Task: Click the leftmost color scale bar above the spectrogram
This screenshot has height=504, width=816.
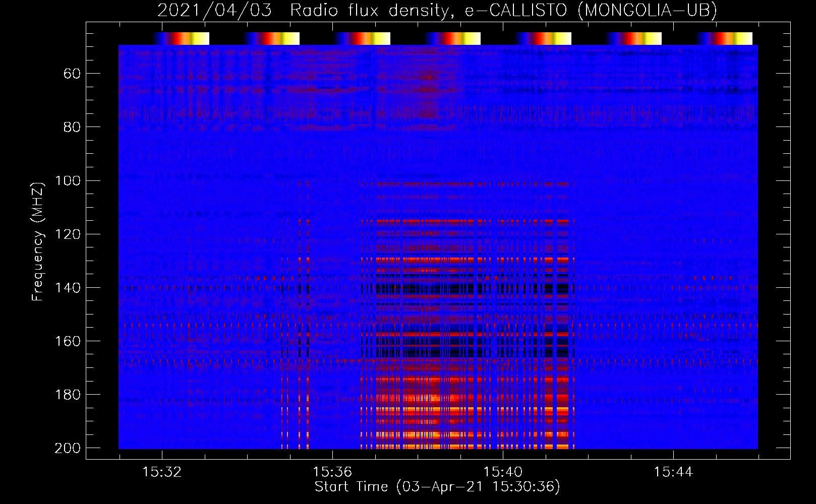Action: coord(182,38)
